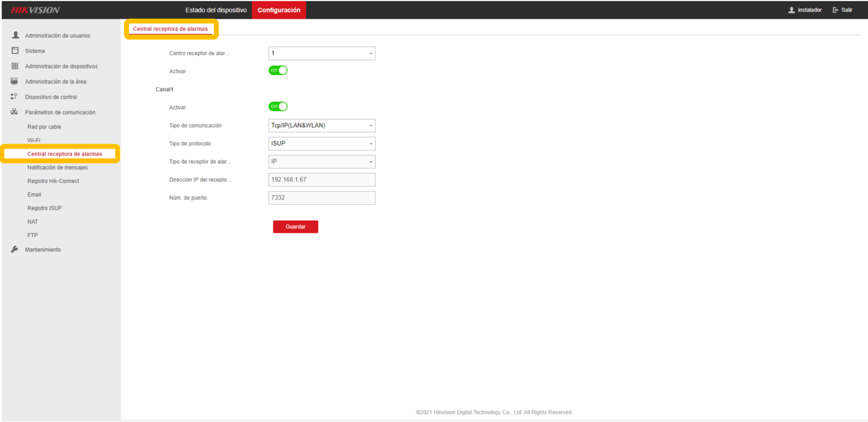
Task: Click the Parámetros de comunicación network icon
Action: tap(14, 112)
